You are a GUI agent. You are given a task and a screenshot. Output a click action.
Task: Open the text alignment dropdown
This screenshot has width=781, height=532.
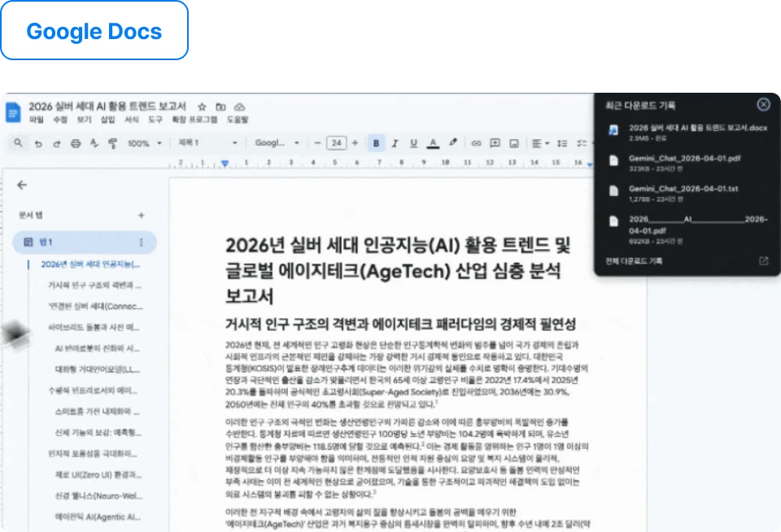[540, 143]
